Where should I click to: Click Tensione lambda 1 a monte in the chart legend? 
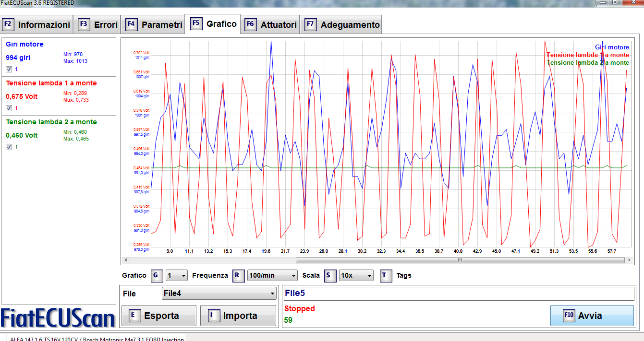[588, 55]
